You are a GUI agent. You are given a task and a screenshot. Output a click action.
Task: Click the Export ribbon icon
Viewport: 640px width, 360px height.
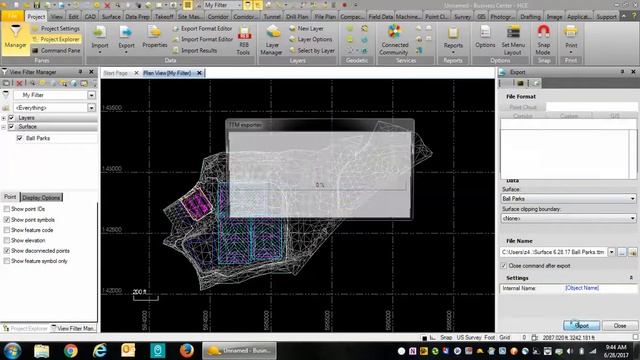(x=126, y=38)
